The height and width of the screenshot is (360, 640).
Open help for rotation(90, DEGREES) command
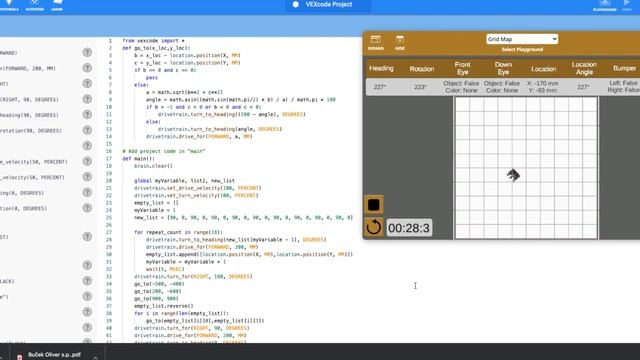pos(87,130)
